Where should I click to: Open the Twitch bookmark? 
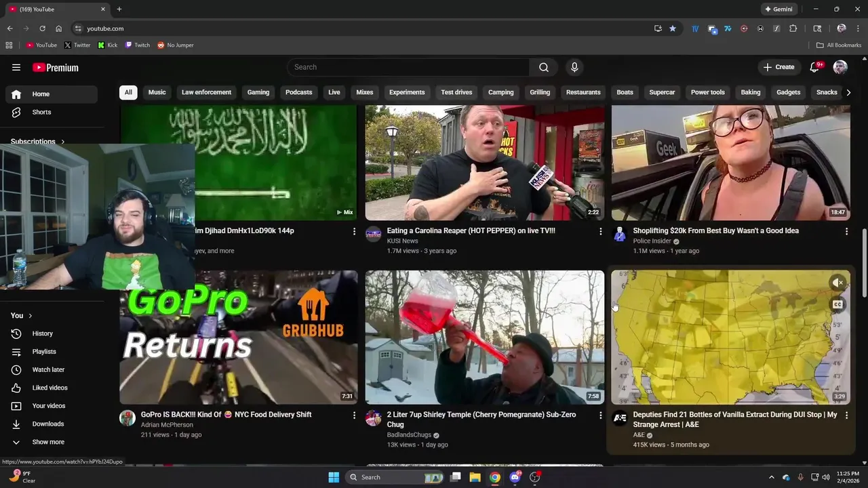point(138,45)
